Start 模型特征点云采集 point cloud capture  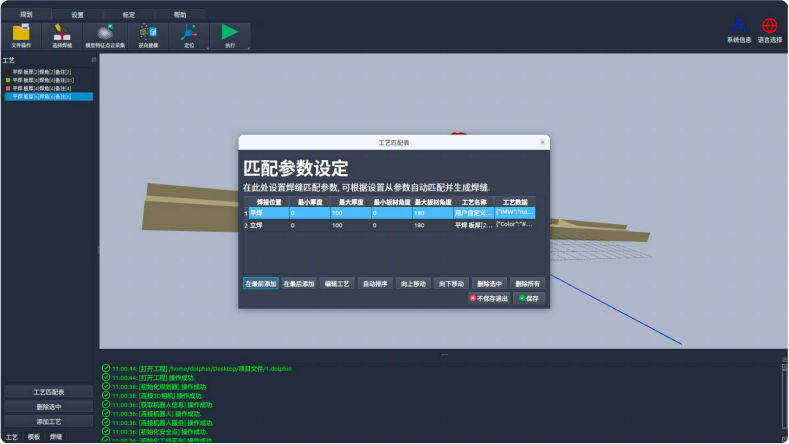tap(105, 35)
